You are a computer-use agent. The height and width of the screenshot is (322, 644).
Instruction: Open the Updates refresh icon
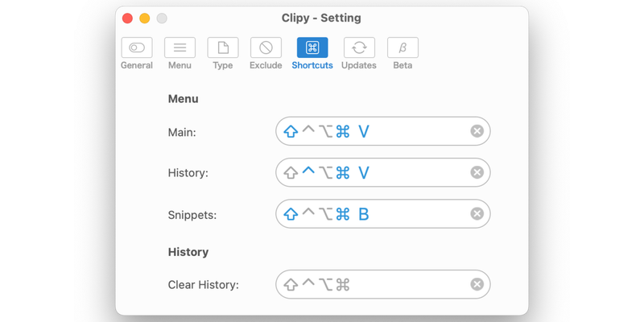(359, 47)
